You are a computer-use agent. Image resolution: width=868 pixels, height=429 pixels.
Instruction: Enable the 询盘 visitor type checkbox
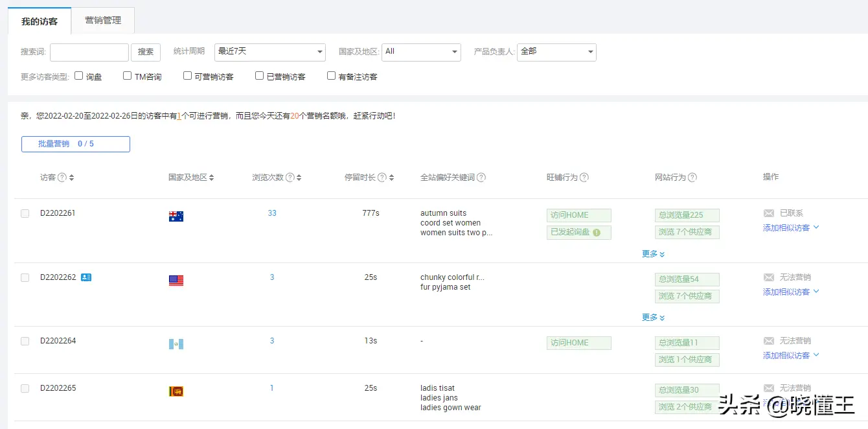point(79,76)
